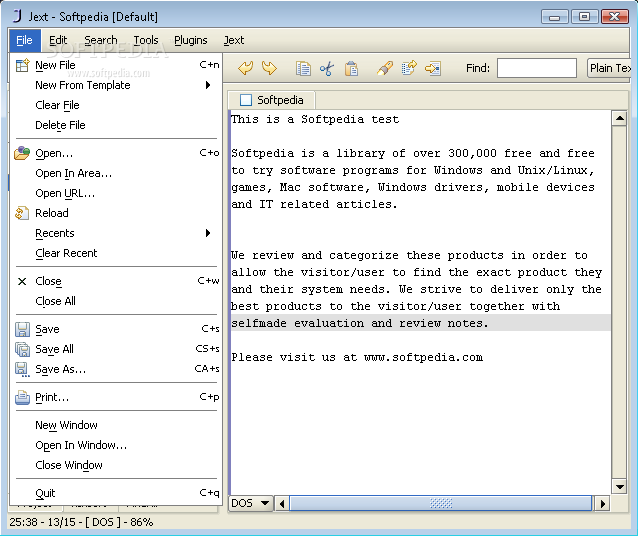The image size is (638, 536).
Task: Select Close All menu entry
Action: 116,301
